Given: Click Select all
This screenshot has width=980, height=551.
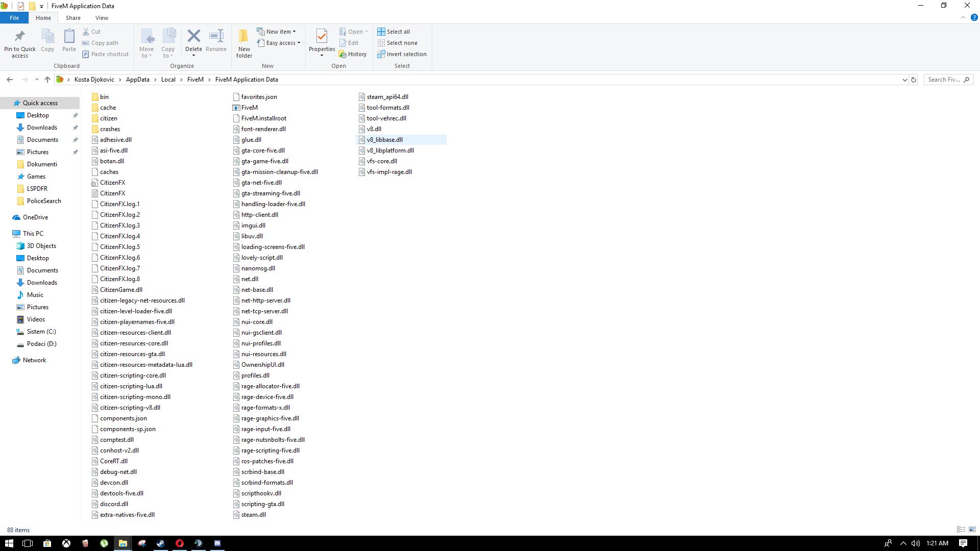Looking at the screenshot, I should pyautogui.click(x=394, y=32).
